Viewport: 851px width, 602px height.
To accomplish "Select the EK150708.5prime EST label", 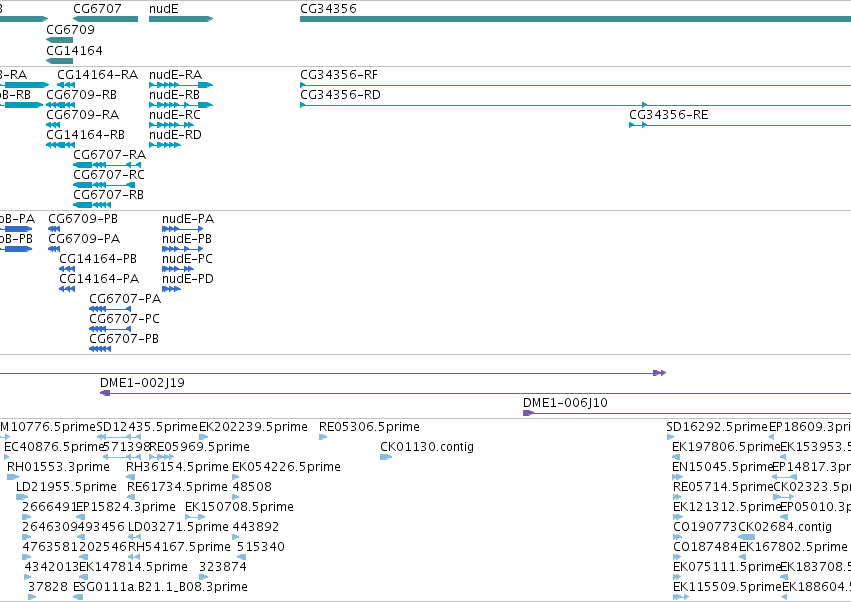I will coord(239,507).
